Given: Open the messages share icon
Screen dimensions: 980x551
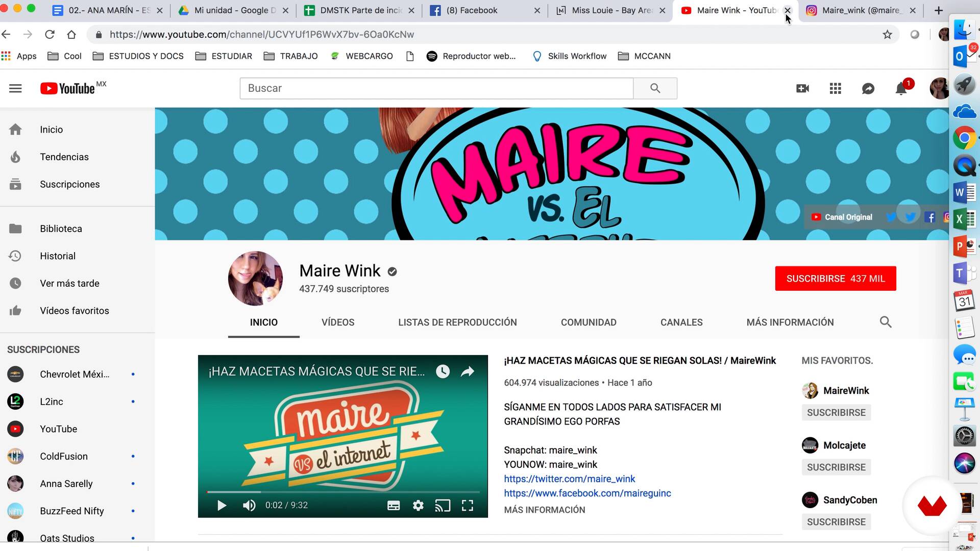Looking at the screenshot, I should [868, 89].
